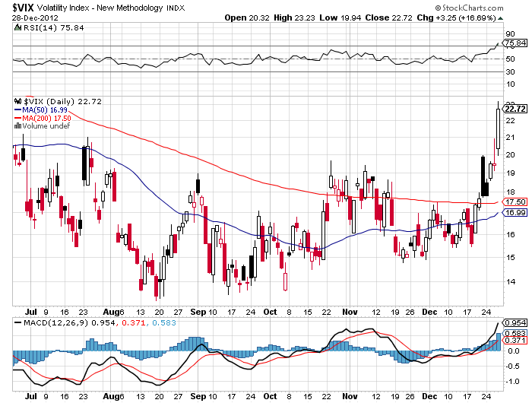Screen dimensions: 532x403
Task: Click the boxed 0.371 signal tag on the axis
Action: pos(515,340)
